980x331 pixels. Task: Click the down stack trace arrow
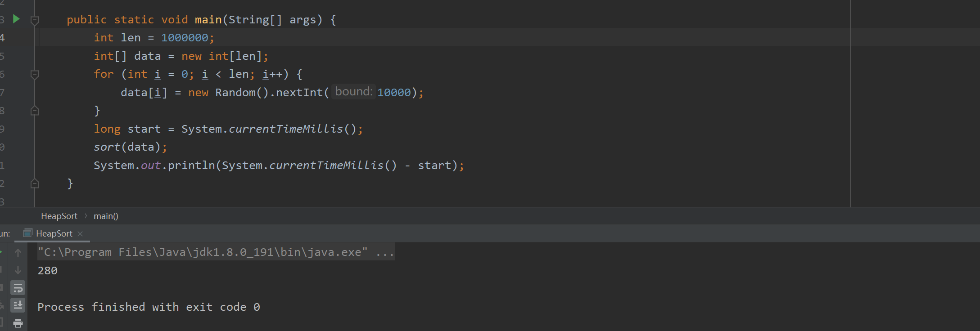(x=18, y=270)
